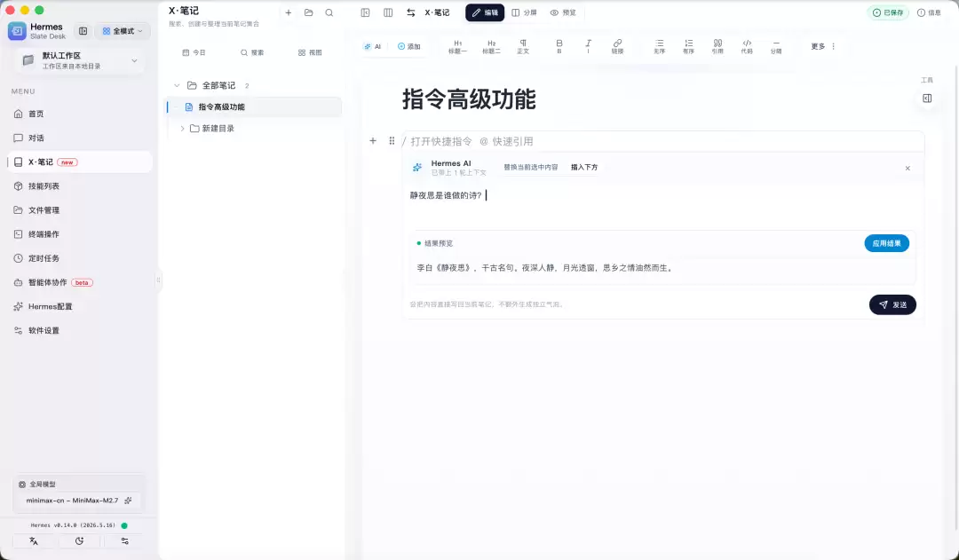Collapse the note list with the panel icon beside the columns icon
The image size is (959, 560).
coord(365,12)
